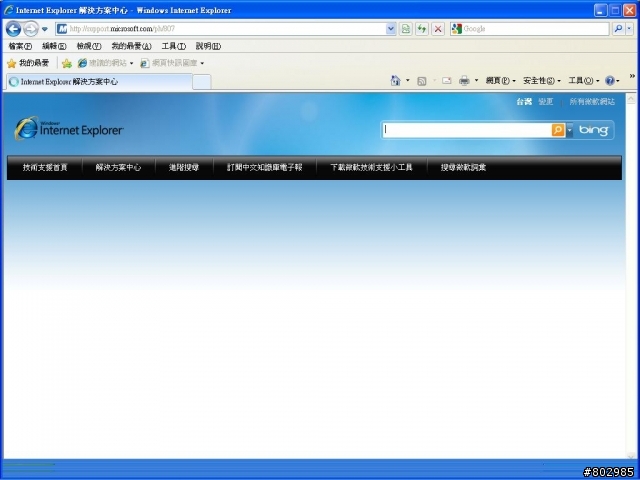
Task: Click the Forward navigation arrow
Action: point(31,29)
